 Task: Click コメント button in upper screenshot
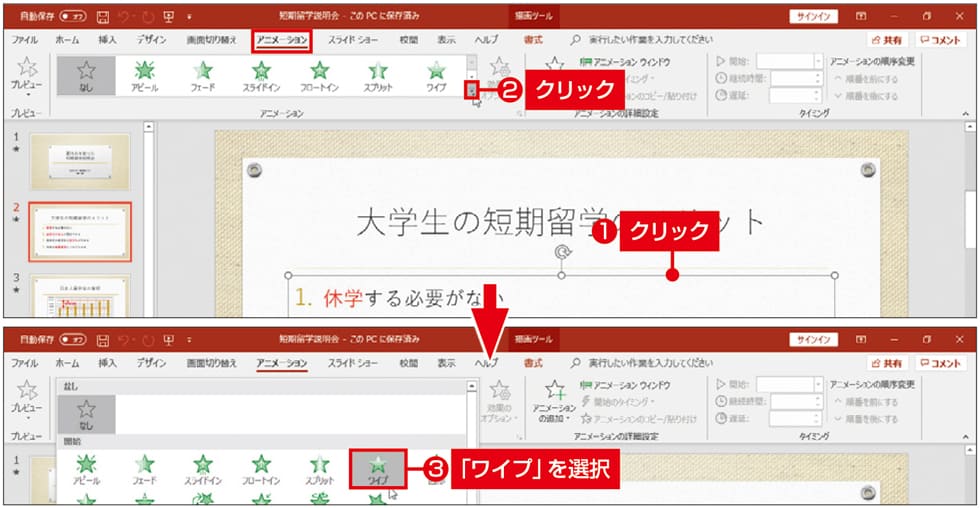(940, 40)
